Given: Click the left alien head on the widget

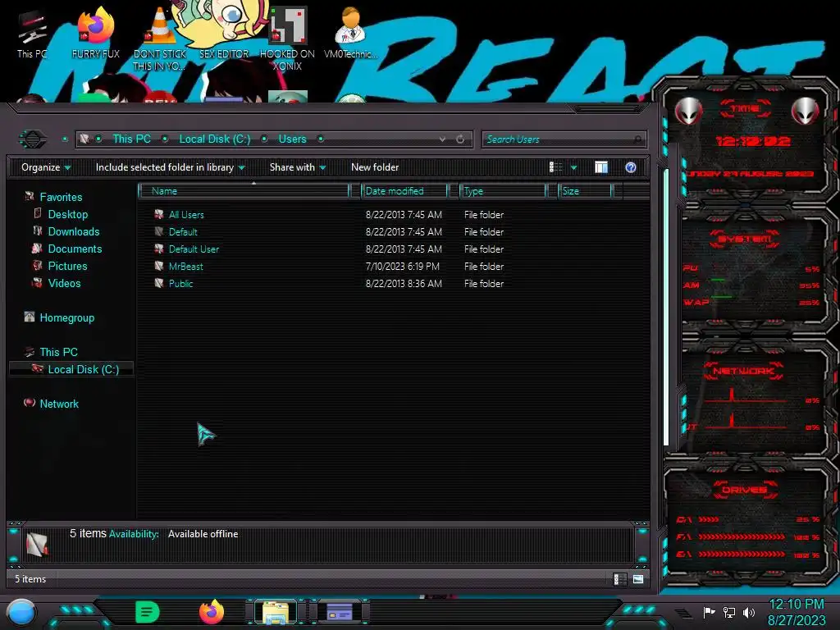Looking at the screenshot, I should pos(688,111).
